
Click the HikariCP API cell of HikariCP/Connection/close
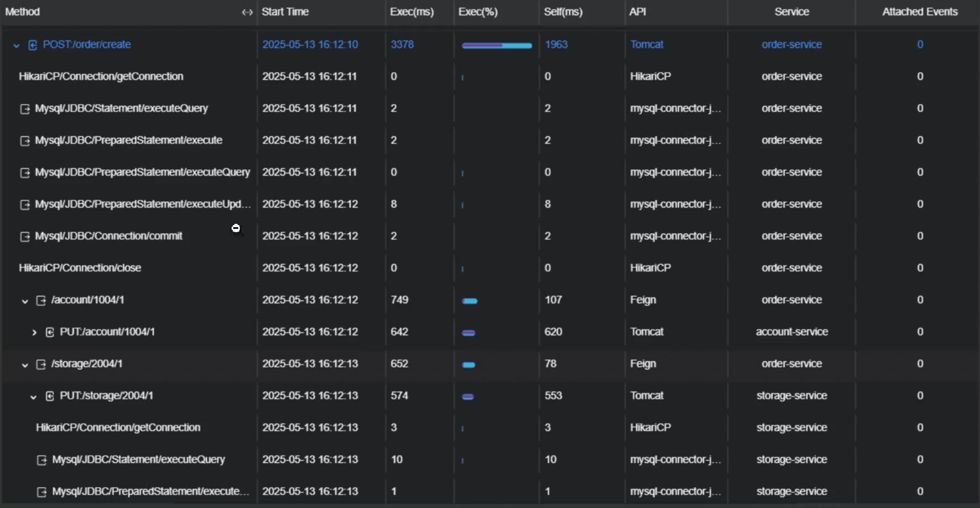click(x=651, y=268)
